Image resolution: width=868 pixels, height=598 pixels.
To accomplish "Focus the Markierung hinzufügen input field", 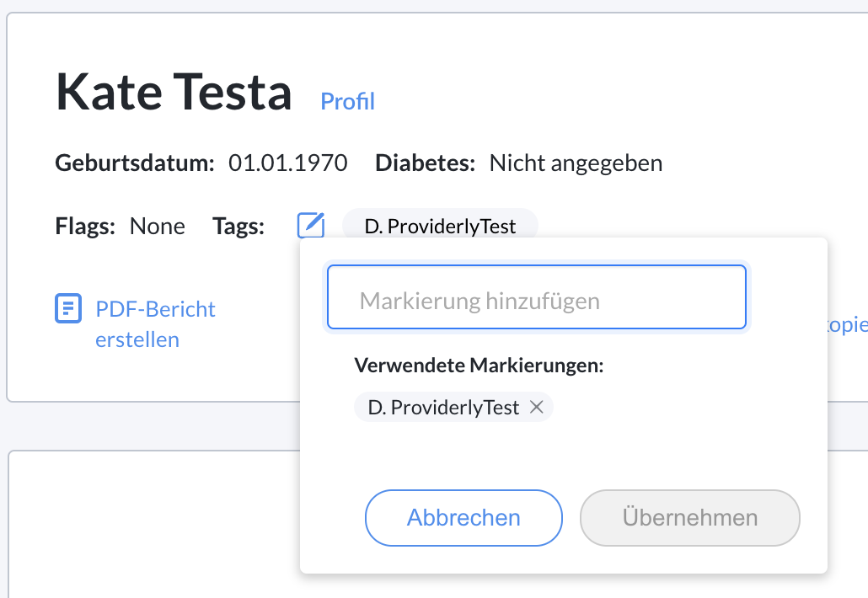I will pyautogui.click(x=537, y=297).
